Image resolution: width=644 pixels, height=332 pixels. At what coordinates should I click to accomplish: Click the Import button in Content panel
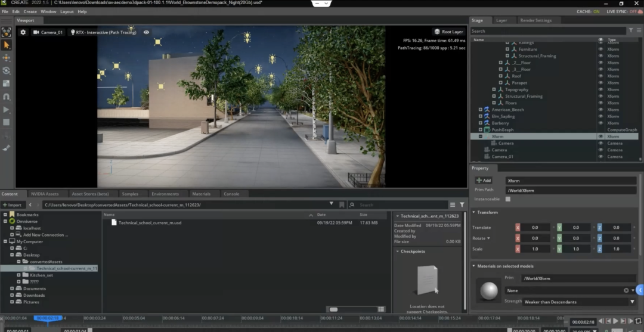tap(12, 204)
